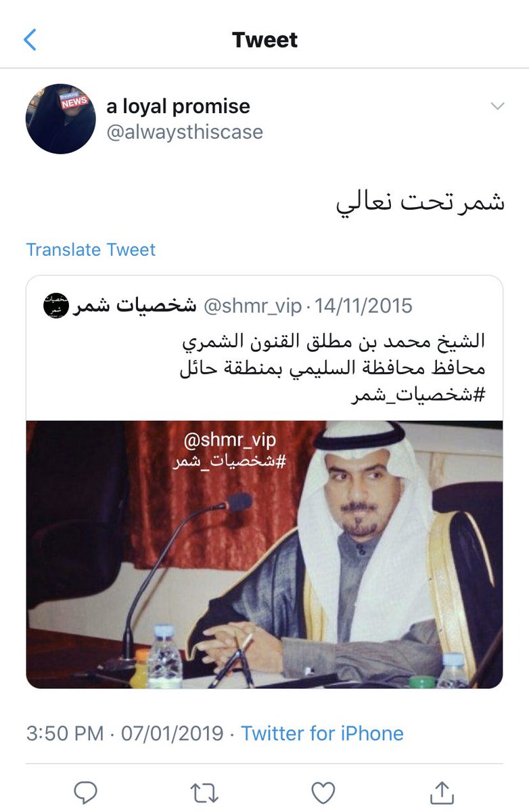The width and height of the screenshot is (529, 812).
Task: Click the a loyal promise display name
Action: [x=178, y=106]
